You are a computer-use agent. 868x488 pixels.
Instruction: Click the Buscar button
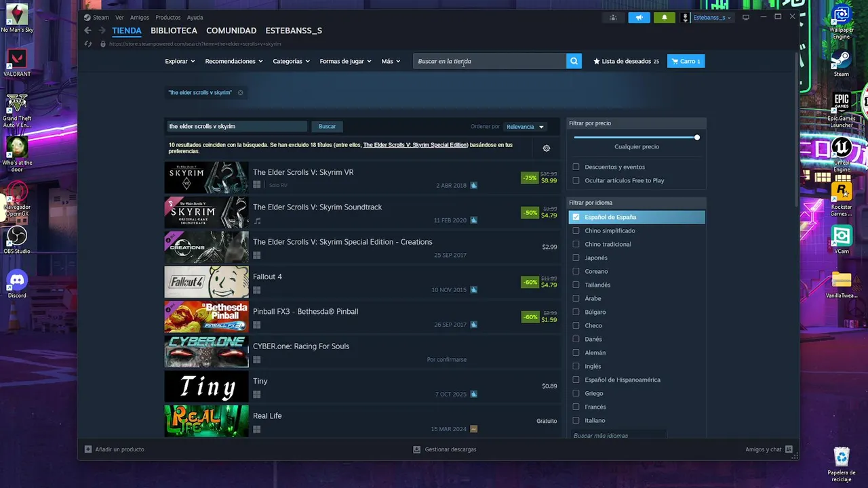[327, 127]
